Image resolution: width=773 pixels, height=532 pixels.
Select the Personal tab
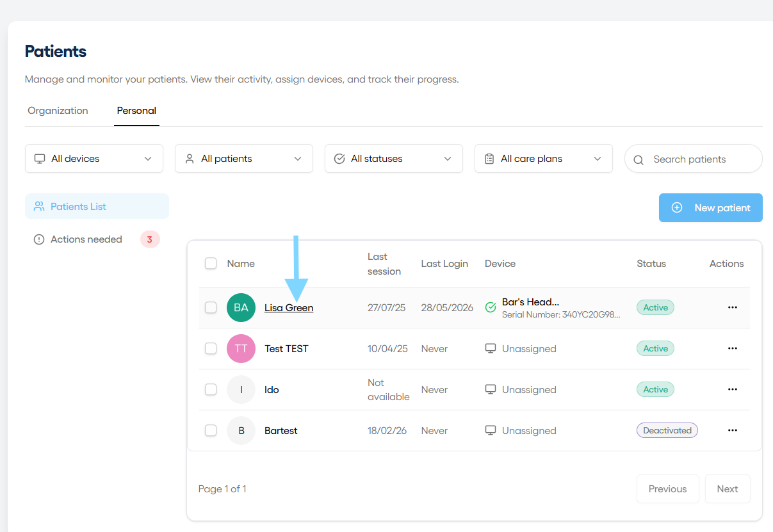[136, 110]
